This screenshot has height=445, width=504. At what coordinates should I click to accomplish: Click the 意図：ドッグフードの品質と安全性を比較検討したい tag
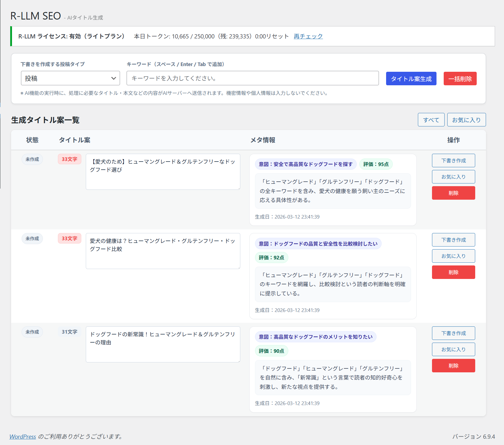click(318, 244)
